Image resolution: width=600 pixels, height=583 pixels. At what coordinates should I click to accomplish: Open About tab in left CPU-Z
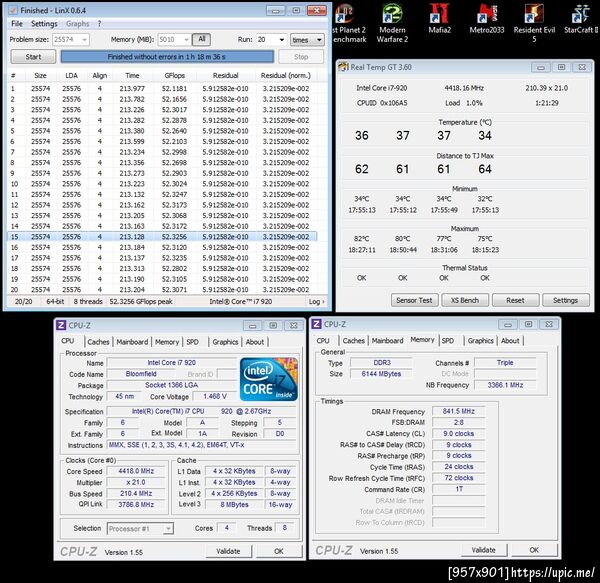(x=254, y=342)
